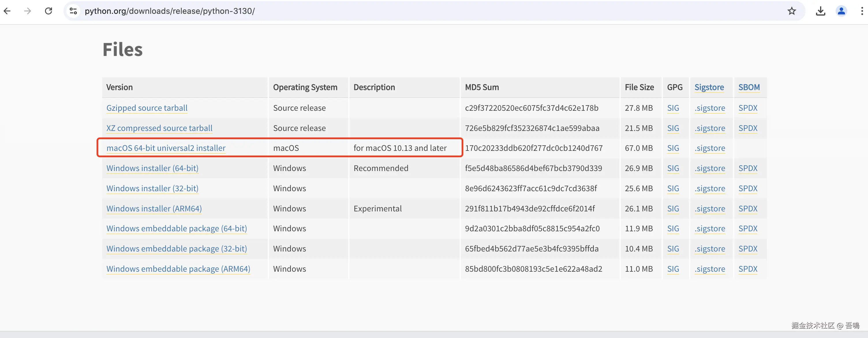Reload the python.org page
This screenshot has width=868, height=338.
pyautogui.click(x=48, y=11)
